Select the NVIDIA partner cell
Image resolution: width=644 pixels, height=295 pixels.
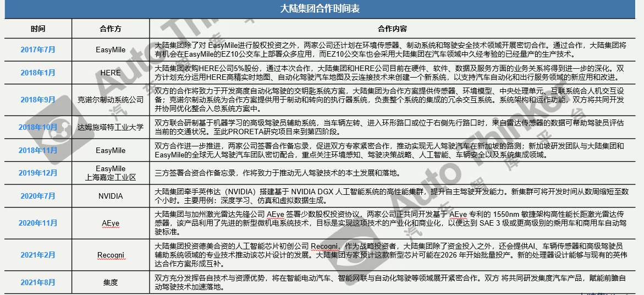point(111,196)
